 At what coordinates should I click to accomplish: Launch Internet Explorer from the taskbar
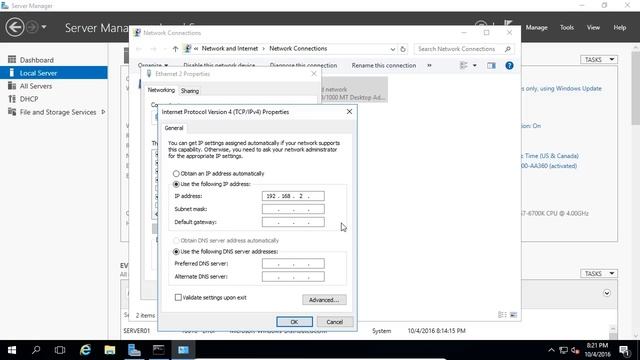pos(85,350)
